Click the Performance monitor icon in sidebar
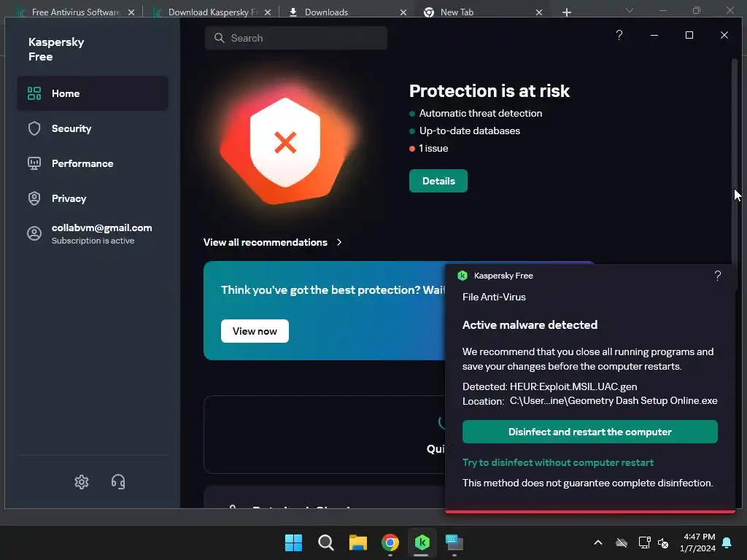This screenshot has width=747, height=560. (x=34, y=163)
